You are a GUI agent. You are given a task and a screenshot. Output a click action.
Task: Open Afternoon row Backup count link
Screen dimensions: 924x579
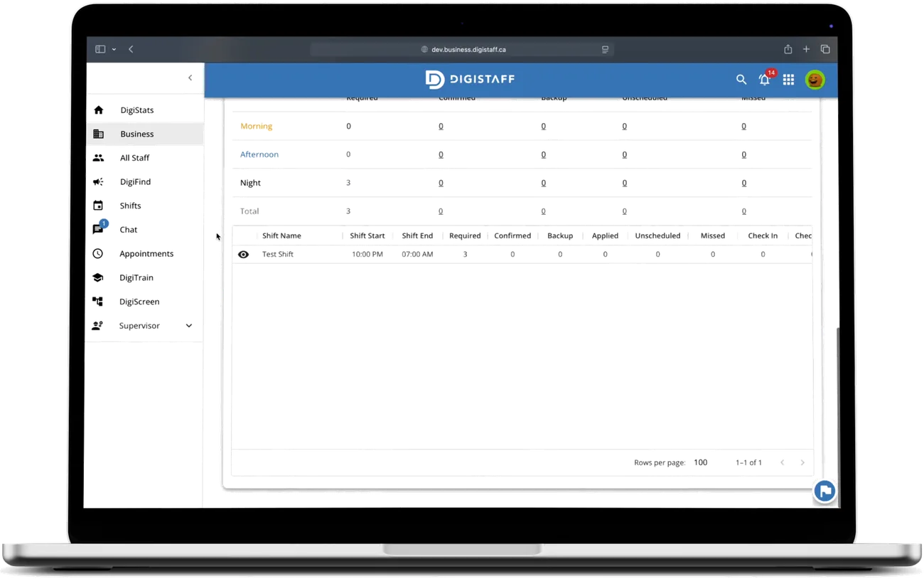(x=544, y=154)
